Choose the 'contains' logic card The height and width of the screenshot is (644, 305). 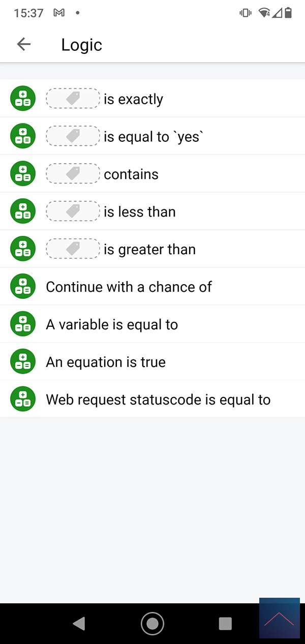coord(131,174)
